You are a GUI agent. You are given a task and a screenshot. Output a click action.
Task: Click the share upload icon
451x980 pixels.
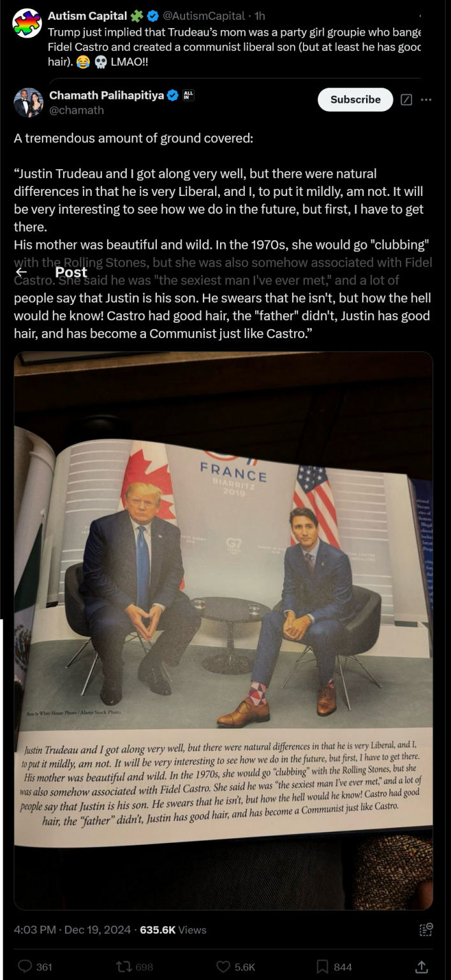pos(421,967)
